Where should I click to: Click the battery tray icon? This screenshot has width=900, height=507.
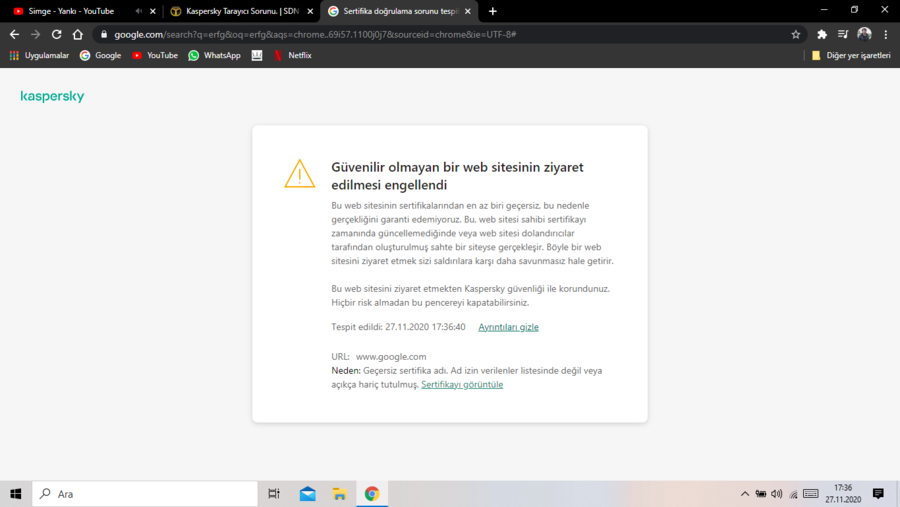click(x=761, y=494)
